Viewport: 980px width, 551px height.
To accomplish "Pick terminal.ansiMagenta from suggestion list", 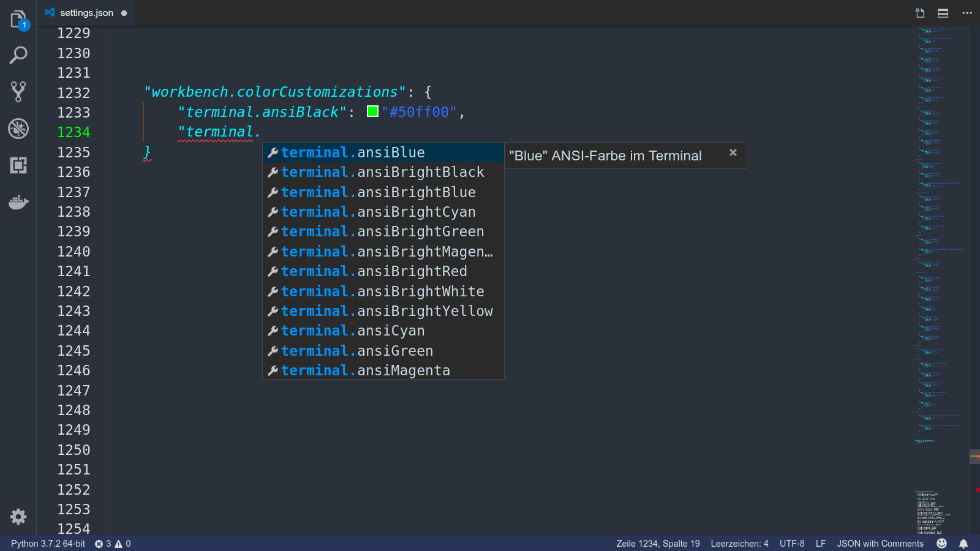I will (383, 370).
